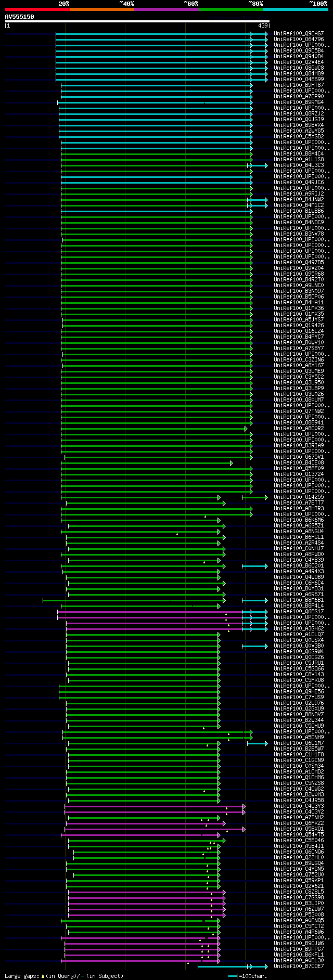Screen dimensions: 333x980
Task: Click the orange ~40% legend color segment
Action: [x=101, y=9]
